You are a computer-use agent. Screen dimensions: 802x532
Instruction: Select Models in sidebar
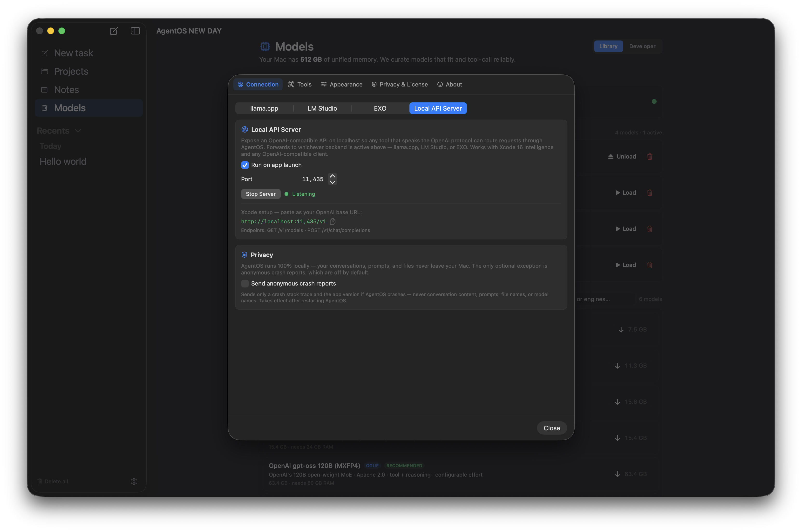pos(89,108)
